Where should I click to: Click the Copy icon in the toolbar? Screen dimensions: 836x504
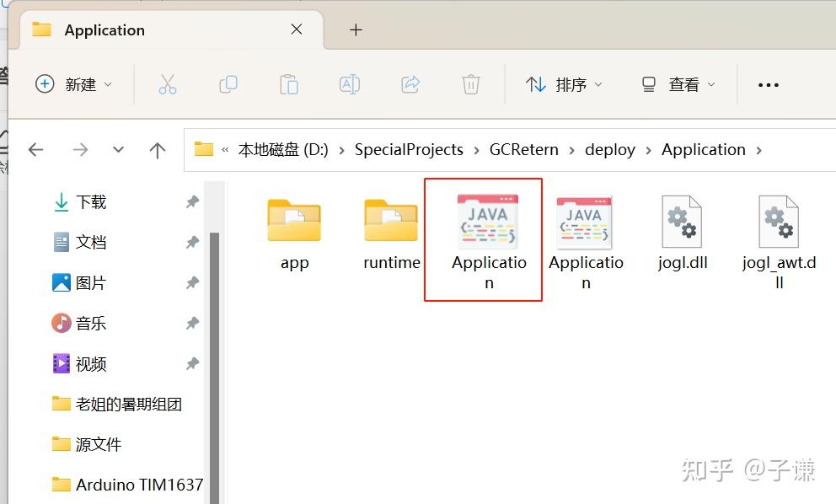pyautogui.click(x=228, y=84)
